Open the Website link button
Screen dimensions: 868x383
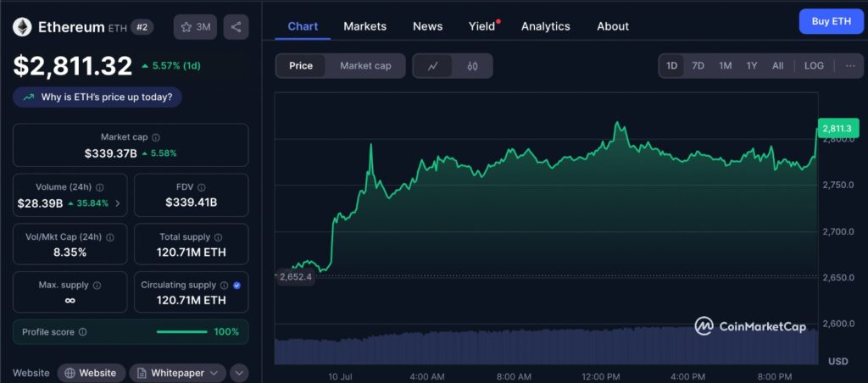[91, 373]
